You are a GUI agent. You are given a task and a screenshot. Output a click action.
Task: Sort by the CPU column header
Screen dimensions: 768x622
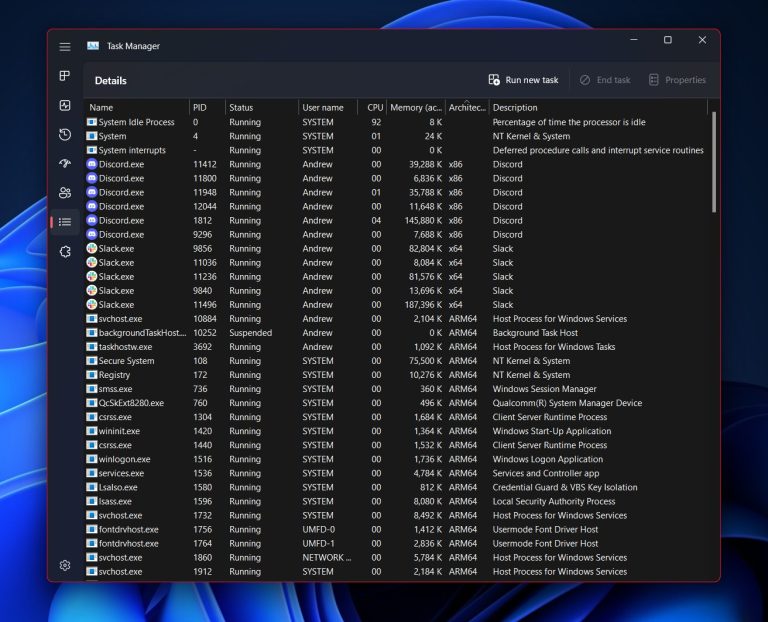[x=374, y=107]
